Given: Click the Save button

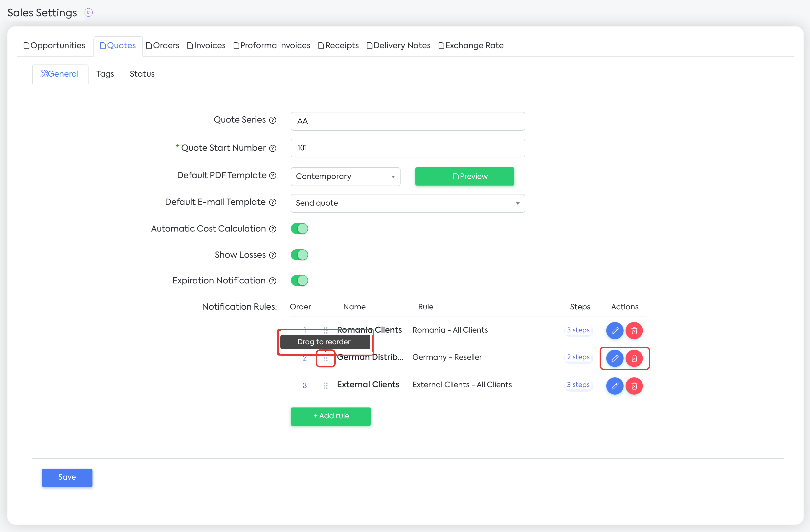Looking at the screenshot, I should pos(67,478).
